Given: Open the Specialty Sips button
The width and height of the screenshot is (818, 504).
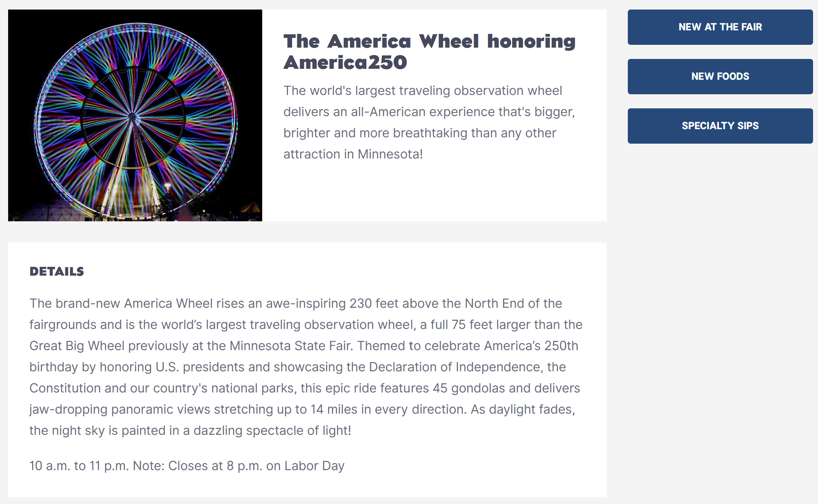Looking at the screenshot, I should (720, 126).
